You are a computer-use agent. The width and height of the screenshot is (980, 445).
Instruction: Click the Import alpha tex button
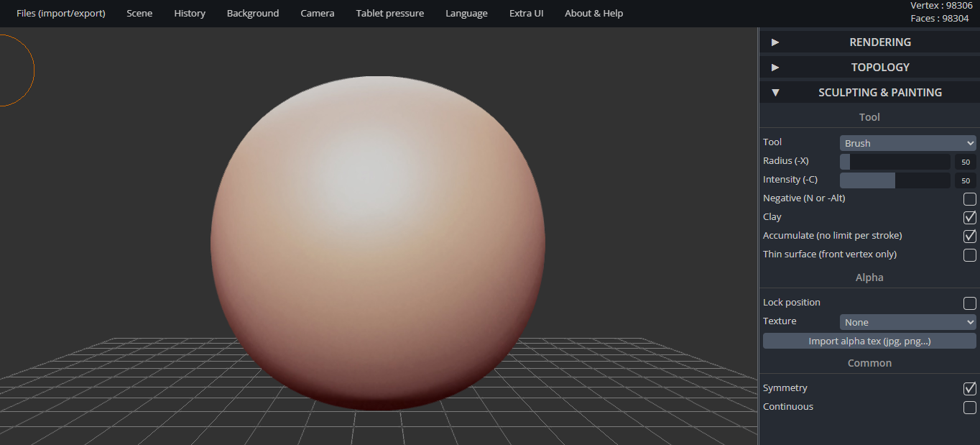coord(869,340)
